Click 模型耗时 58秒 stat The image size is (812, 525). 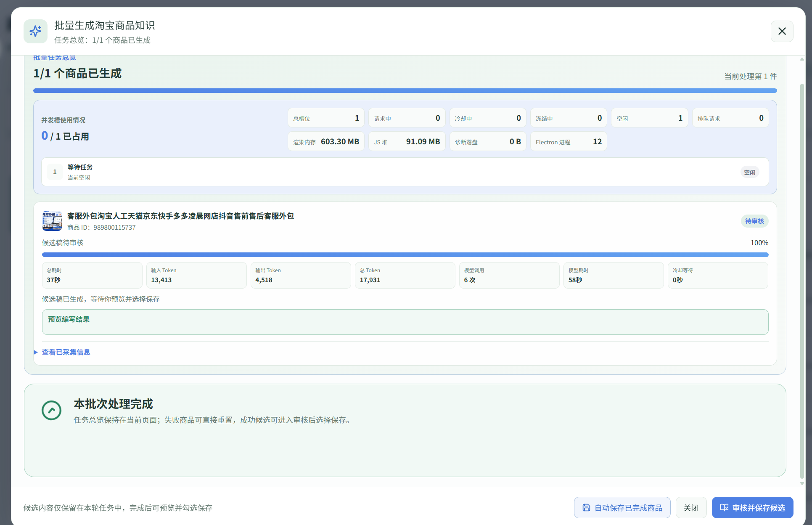tap(614, 275)
